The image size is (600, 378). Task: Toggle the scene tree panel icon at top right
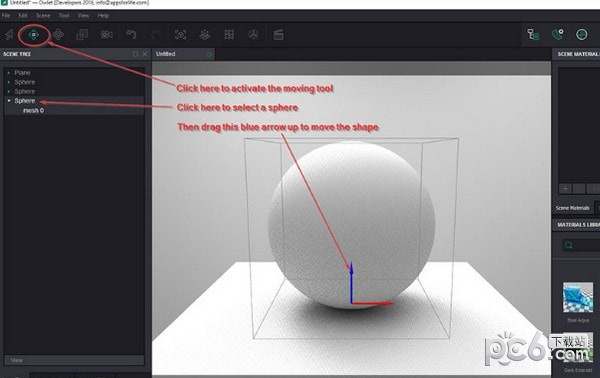point(533,34)
